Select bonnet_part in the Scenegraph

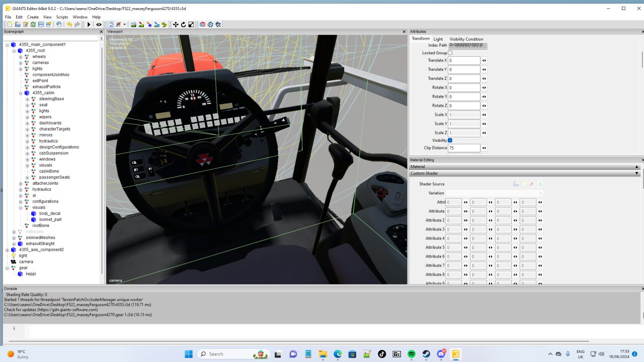pos(50,220)
